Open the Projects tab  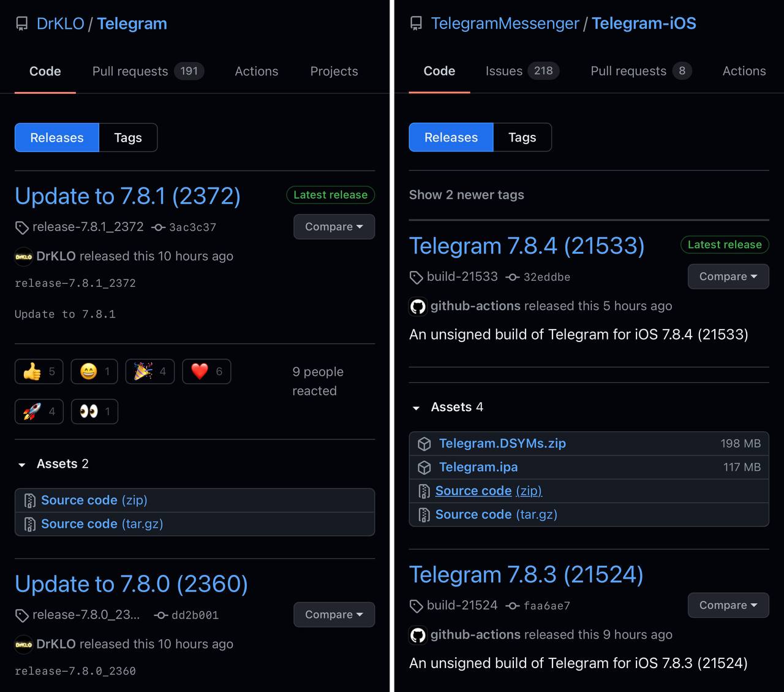point(334,71)
